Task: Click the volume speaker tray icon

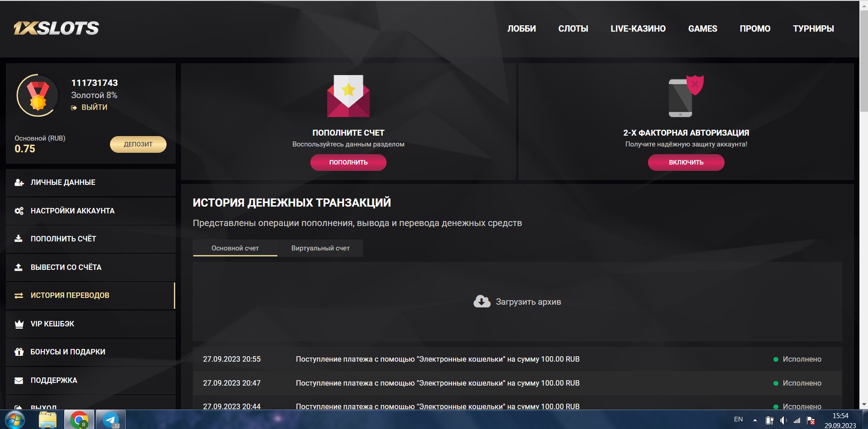Action: pyautogui.click(x=783, y=420)
